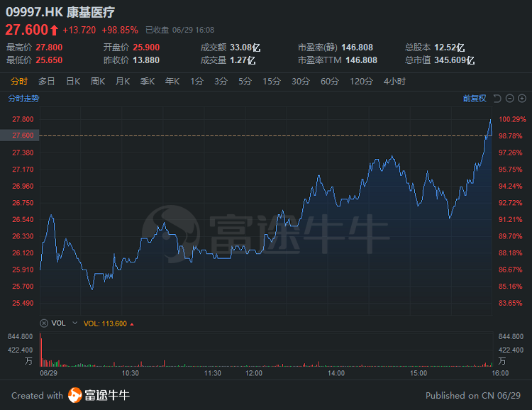Select the 月K chart tab

tap(122, 82)
